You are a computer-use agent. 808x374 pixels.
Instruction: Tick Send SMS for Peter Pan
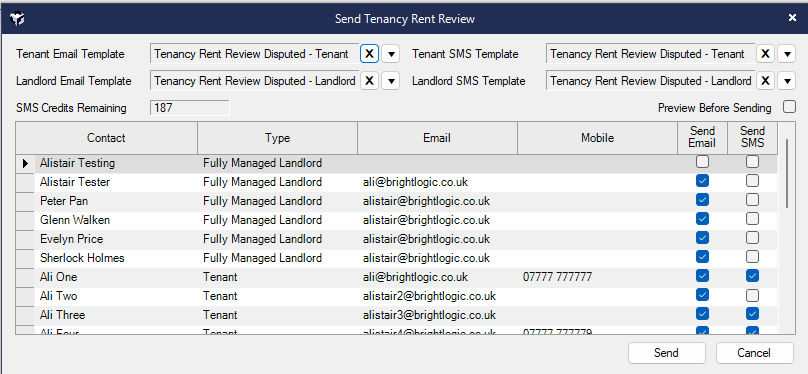(x=752, y=200)
